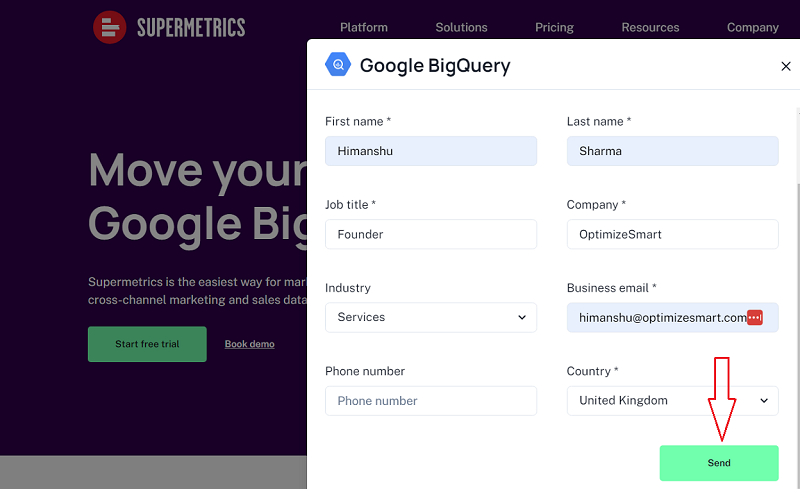800x489 pixels.
Task: Open the Solutions menu
Action: [461, 28]
